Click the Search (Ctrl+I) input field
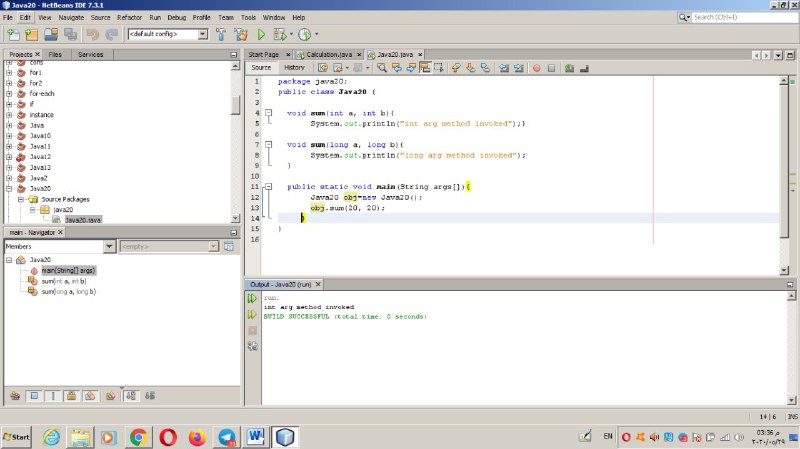Image resolution: width=800 pixels, height=449 pixels. click(x=744, y=17)
